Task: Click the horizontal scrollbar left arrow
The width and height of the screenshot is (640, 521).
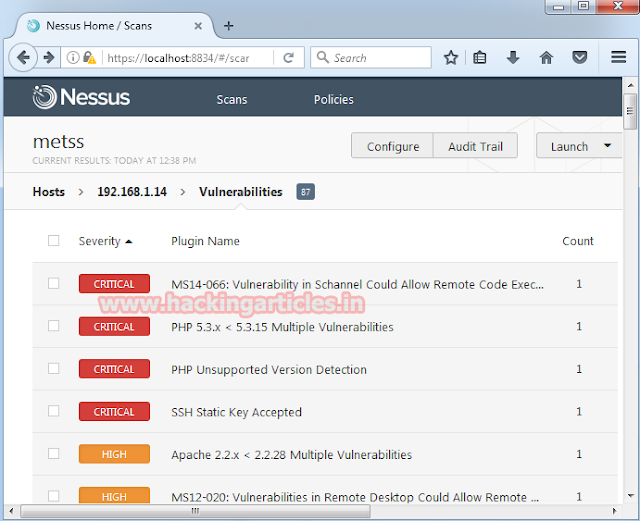Action: [x=11, y=511]
